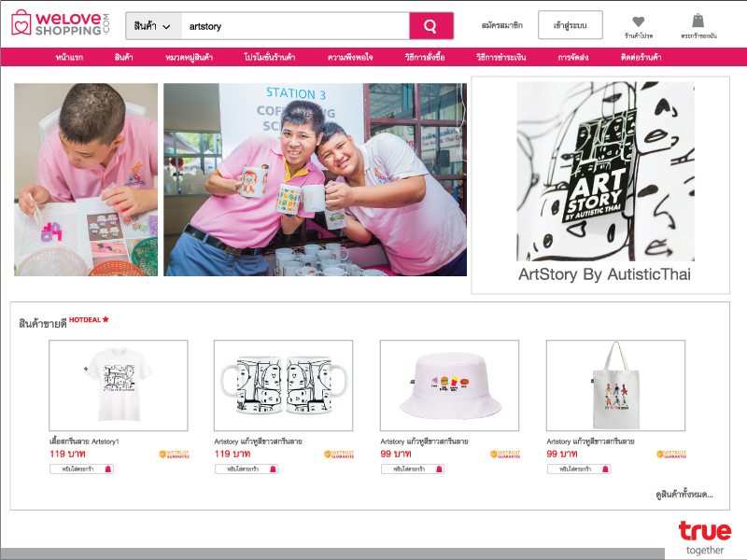The width and height of the screenshot is (747, 560).
Task: Click the product title under the tote bag
Action: (591, 441)
